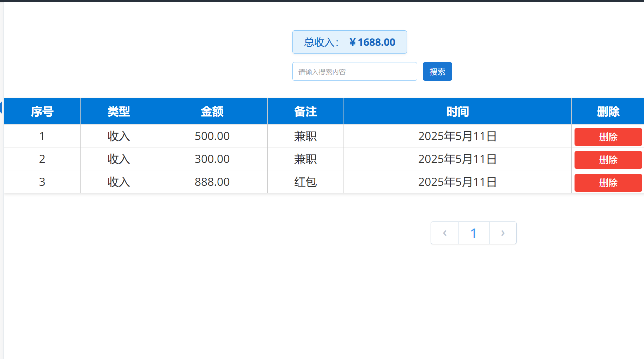644x359 pixels.
Task: Click the 300.00 amount cell
Action: pyautogui.click(x=212, y=159)
